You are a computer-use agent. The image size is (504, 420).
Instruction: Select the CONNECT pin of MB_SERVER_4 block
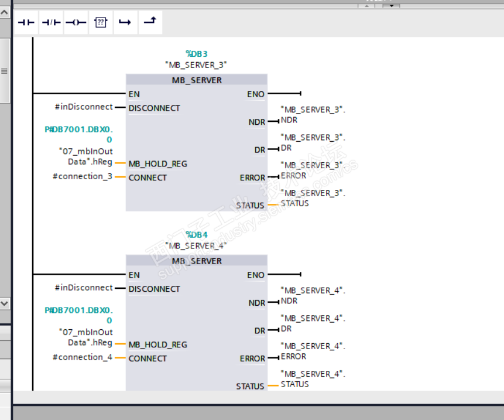coord(148,358)
